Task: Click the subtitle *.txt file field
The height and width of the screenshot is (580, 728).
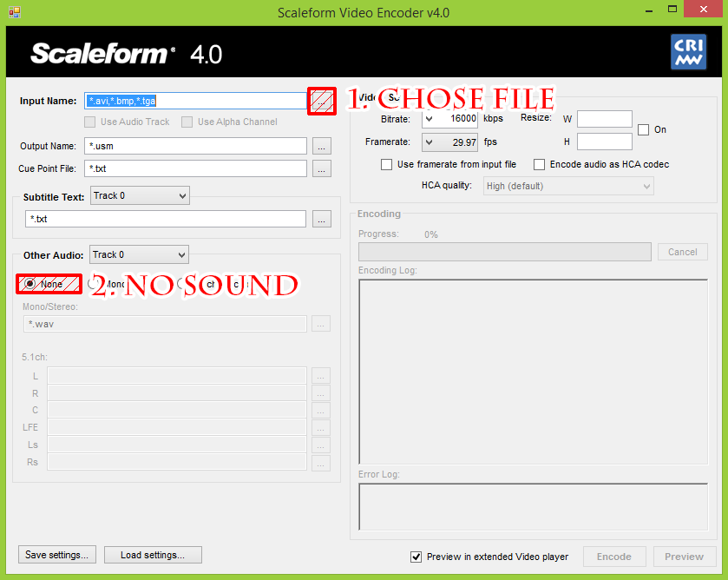Action: coord(166,219)
